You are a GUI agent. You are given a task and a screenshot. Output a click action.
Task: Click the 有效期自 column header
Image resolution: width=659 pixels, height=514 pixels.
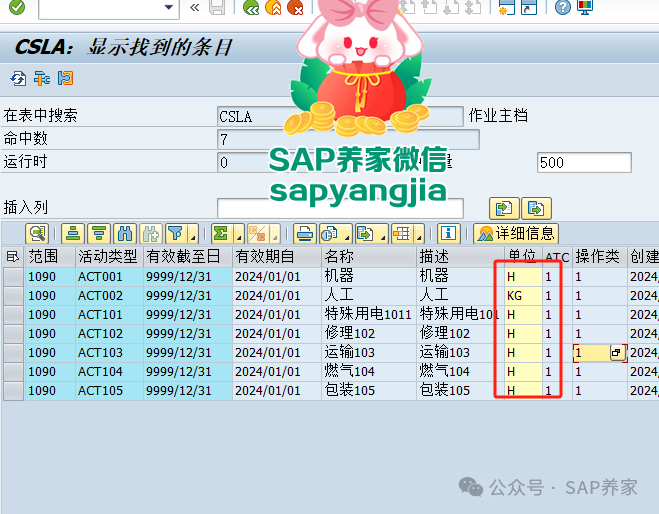277,256
